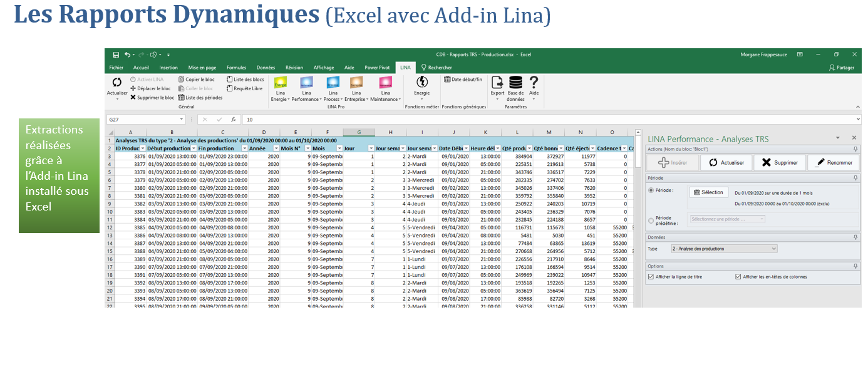Click the Sélection period button
Screen dimensions: 868x369
coord(708,192)
